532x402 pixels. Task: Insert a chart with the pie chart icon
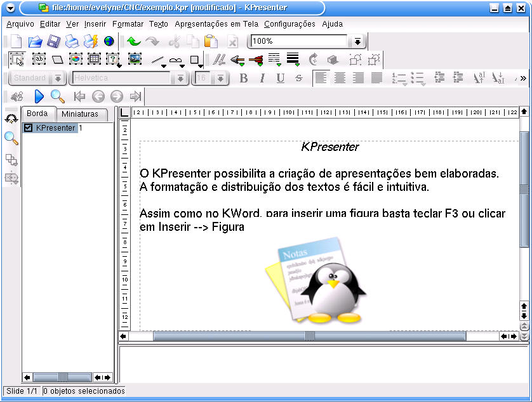pos(76,59)
